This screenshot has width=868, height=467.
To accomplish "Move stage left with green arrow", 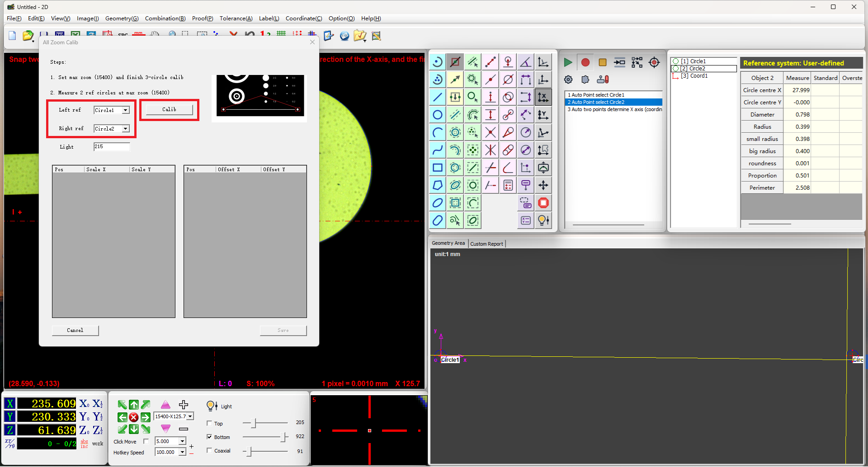I will [x=122, y=417].
